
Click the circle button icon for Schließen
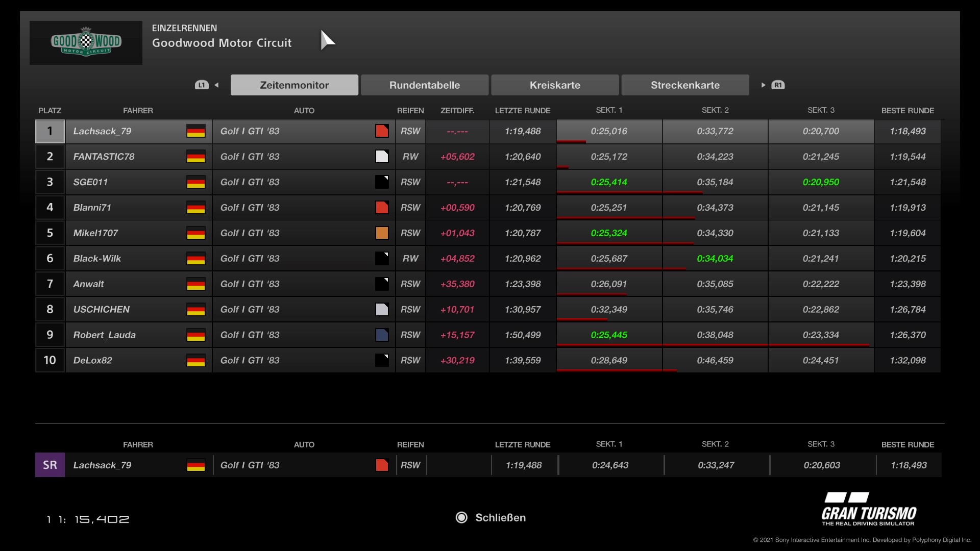pos(461,517)
